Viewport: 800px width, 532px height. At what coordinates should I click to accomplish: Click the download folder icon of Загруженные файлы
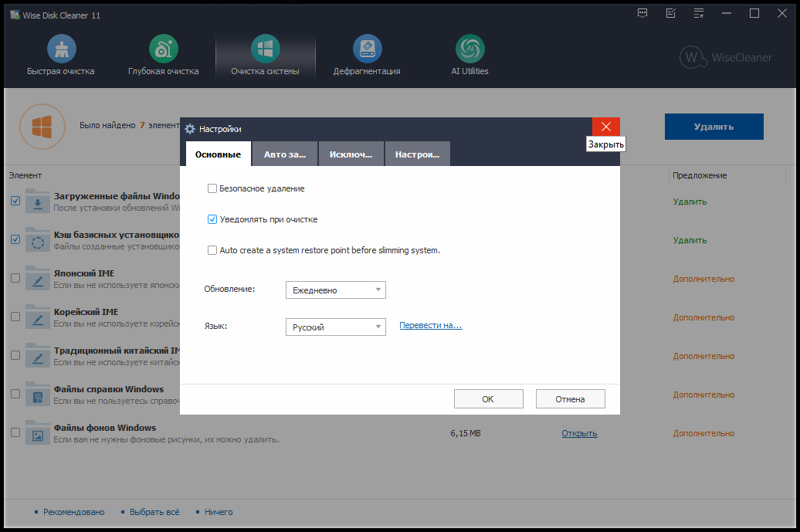point(38,201)
